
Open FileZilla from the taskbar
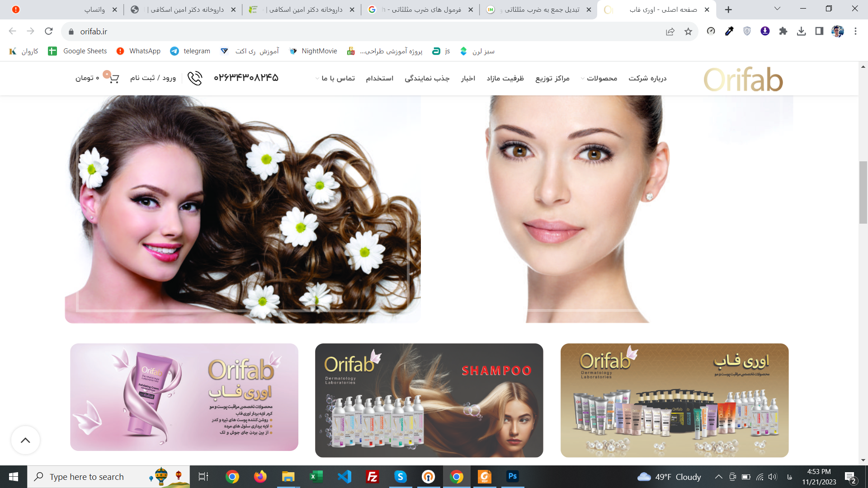click(372, 476)
